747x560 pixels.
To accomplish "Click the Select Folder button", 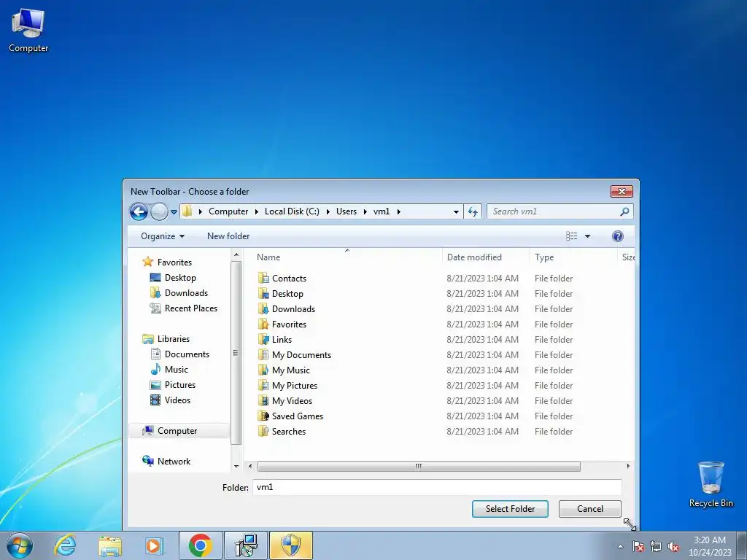I will pyautogui.click(x=510, y=509).
